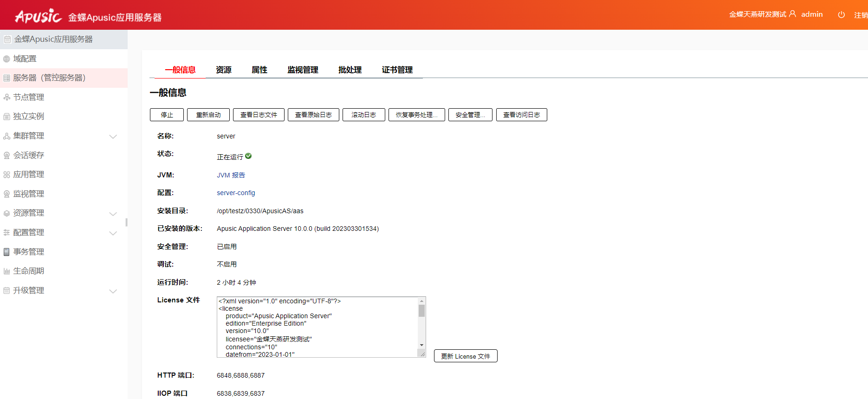Click the 独立实例 sidebar icon
This screenshot has width=868, height=399.
pos(6,117)
